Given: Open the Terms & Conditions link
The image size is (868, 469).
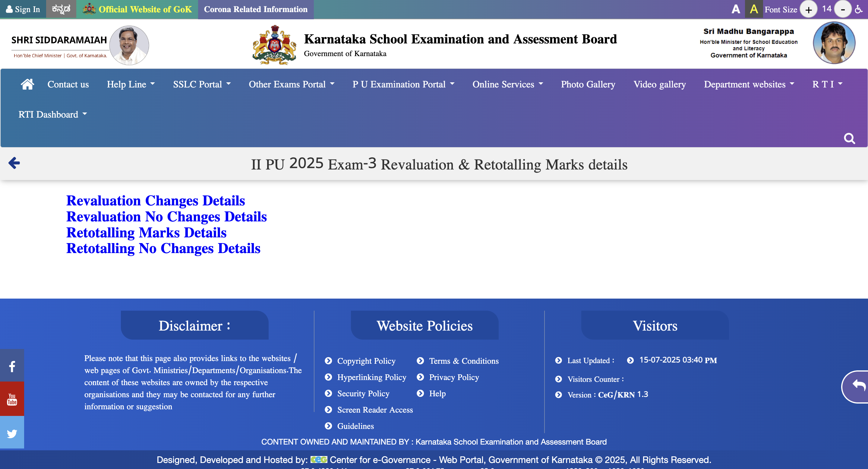Looking at the screenshot, I should (x=464, y=361).
